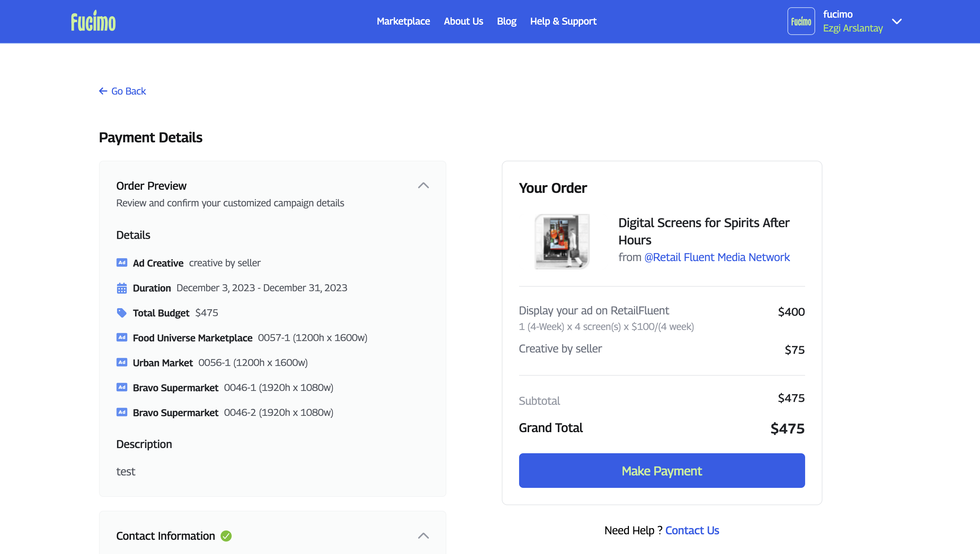Click the Urban Market ad icon
This screenshot has height=554, width=980.
pyautogui.click(x=122, y=362)
